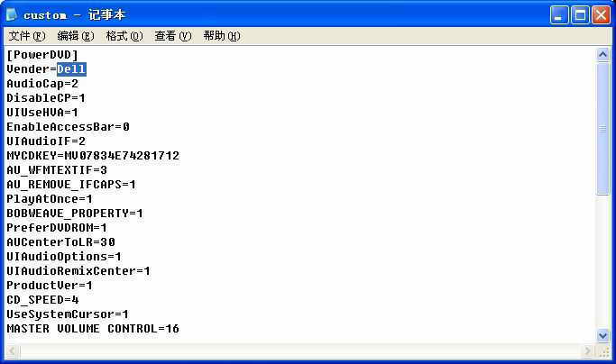Place the cursor at the end of the MYCDKEY line
Image resolution: width=616 pixels, height=364 pixels.
[x=179, y=156]
